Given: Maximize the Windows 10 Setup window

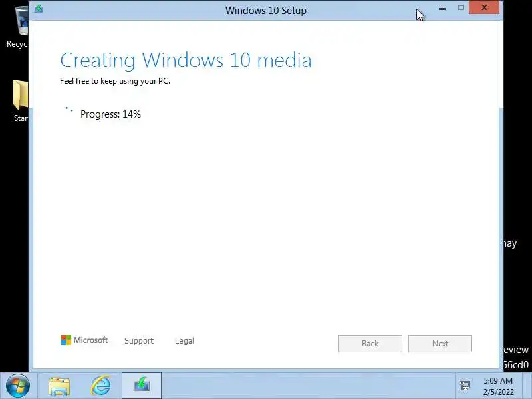Looking at the screenshot, I should (460, 7).
